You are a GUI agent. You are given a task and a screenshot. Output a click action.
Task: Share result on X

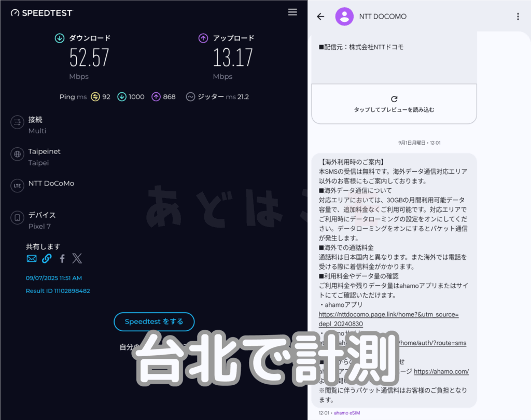tap(77, 258)
